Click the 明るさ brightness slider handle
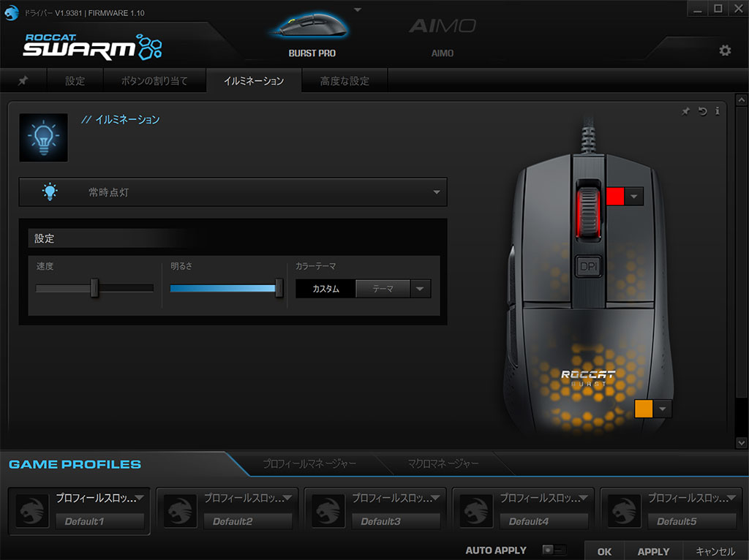The image size is (749, 560). (x=279, y=288)
